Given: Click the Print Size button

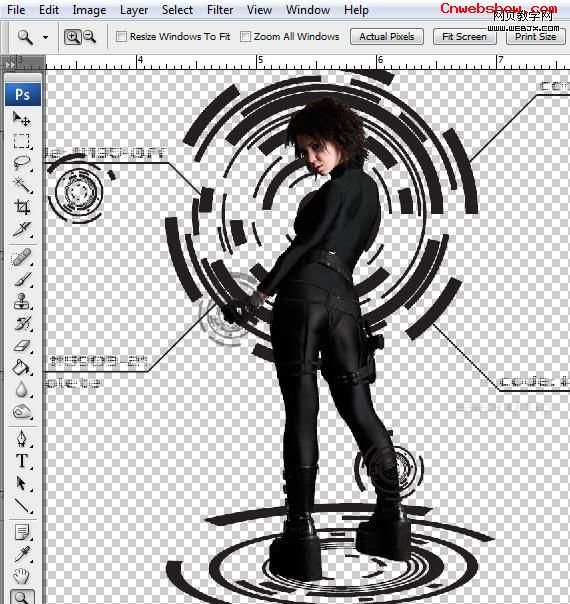Looking at the screenshot, I should pyautogui.click(x=535, y=37).
